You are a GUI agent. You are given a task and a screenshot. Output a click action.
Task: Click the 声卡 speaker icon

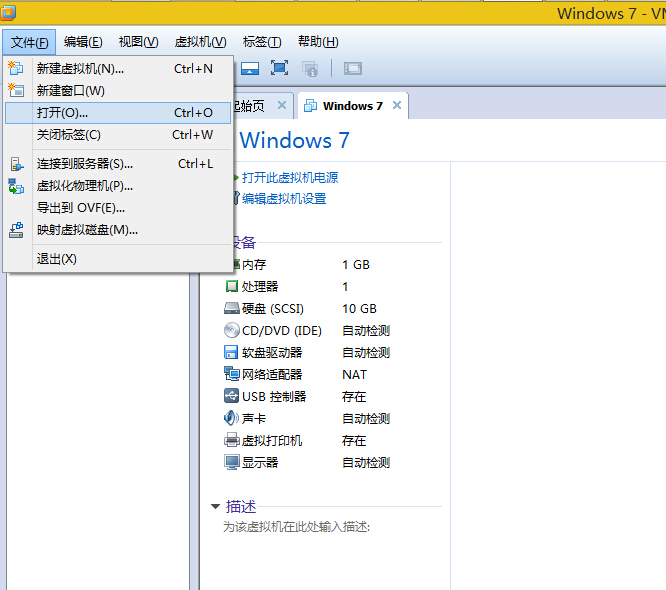[231, 418]
